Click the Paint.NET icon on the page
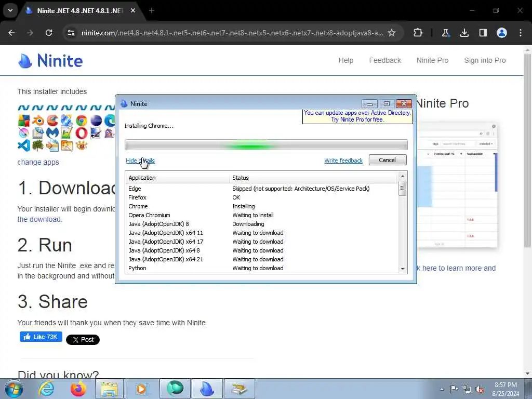This screenshot has height=399, width=532. coord(96,133)
